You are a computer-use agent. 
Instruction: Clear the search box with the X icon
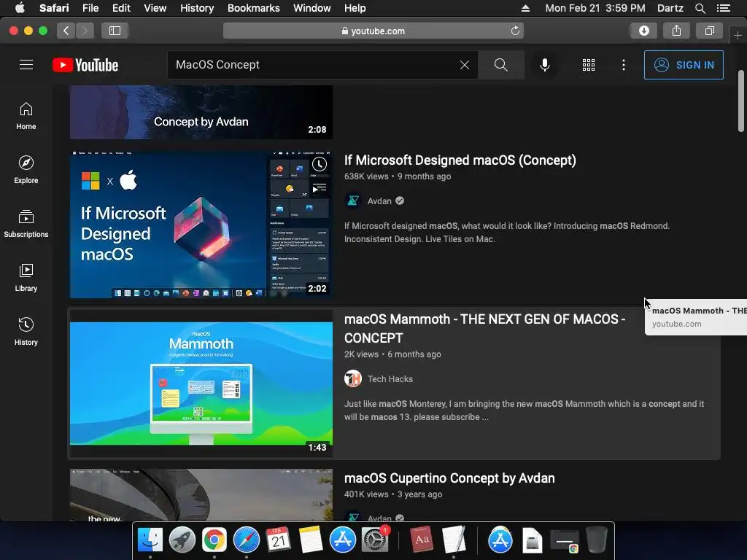[465, 65]
